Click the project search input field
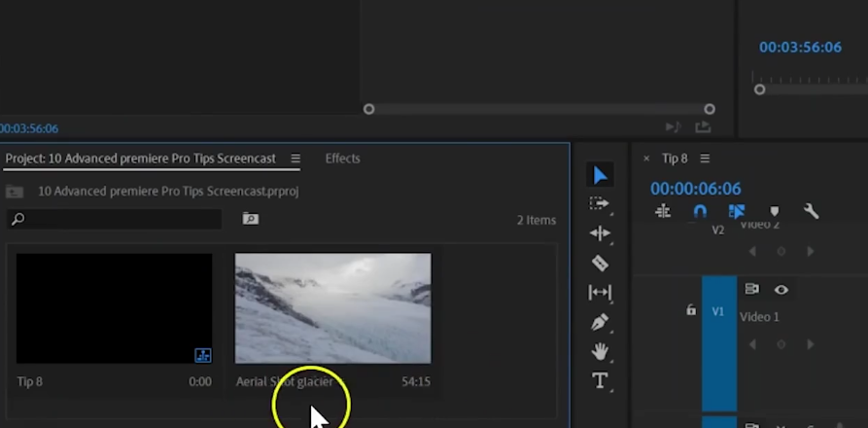868x428 pixels. click(x=114, y=220)
